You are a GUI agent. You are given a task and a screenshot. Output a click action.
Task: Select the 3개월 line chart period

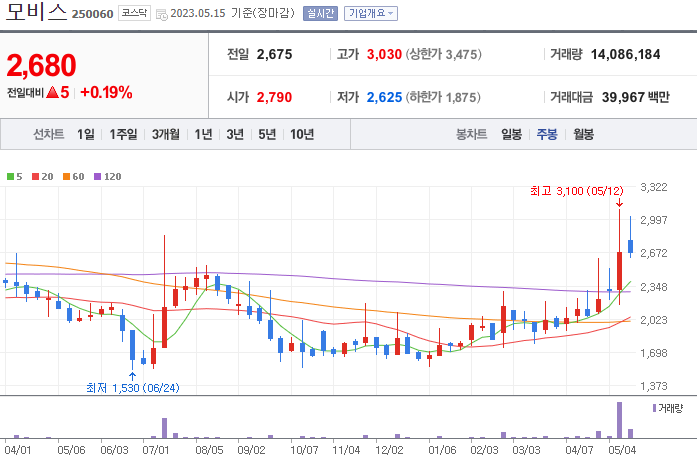click(166, 134)
